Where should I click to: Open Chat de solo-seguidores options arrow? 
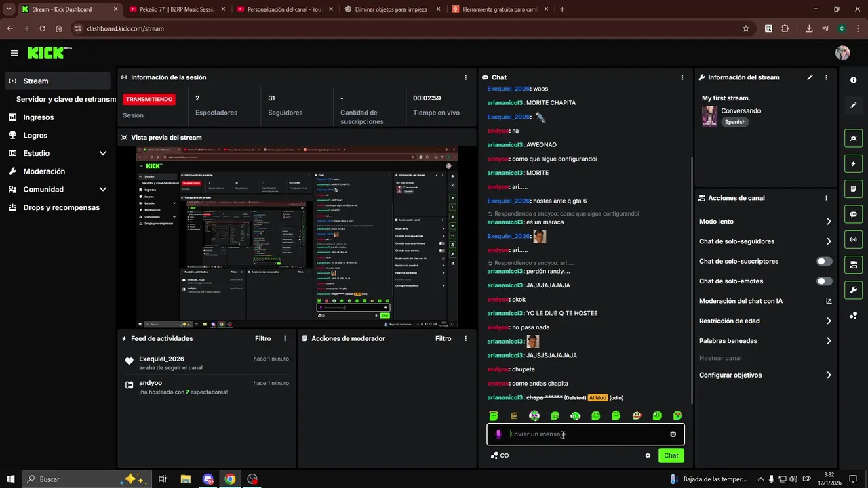829,241
